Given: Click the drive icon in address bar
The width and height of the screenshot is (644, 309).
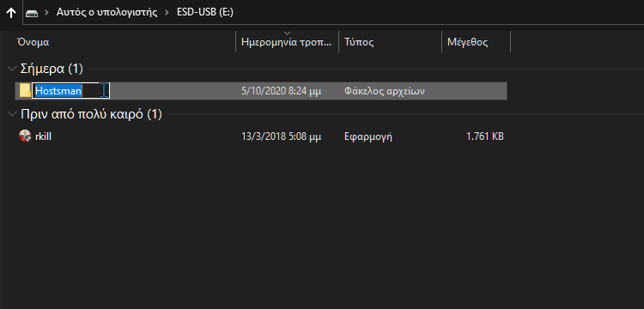Looking at the screenshot, I should [x=32, y=13].
